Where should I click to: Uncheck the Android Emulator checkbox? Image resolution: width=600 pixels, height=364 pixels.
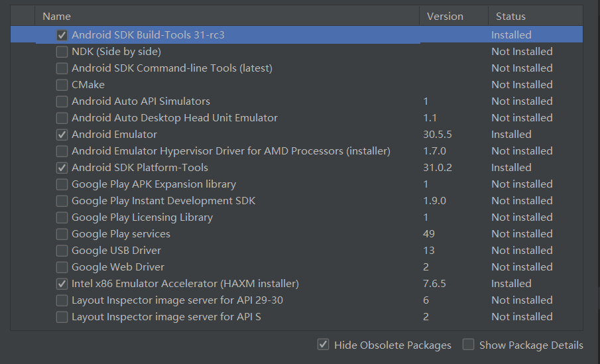click(62, 135)
